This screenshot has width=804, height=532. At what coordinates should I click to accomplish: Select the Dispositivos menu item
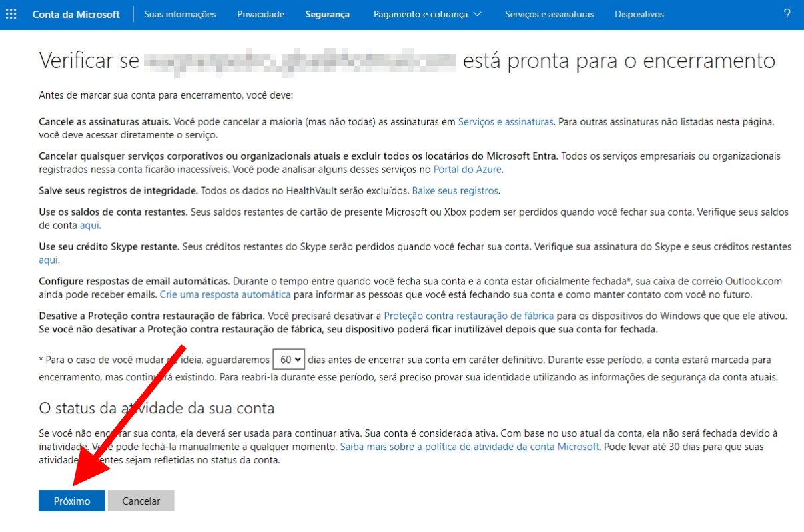pyautogui.click(x=639, y=13)
